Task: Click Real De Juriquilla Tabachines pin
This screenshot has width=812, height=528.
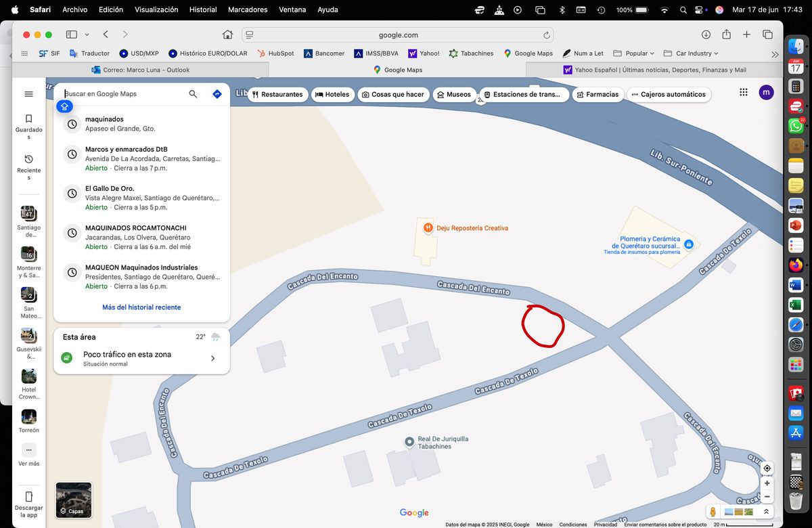Action: tap(409, 442)
